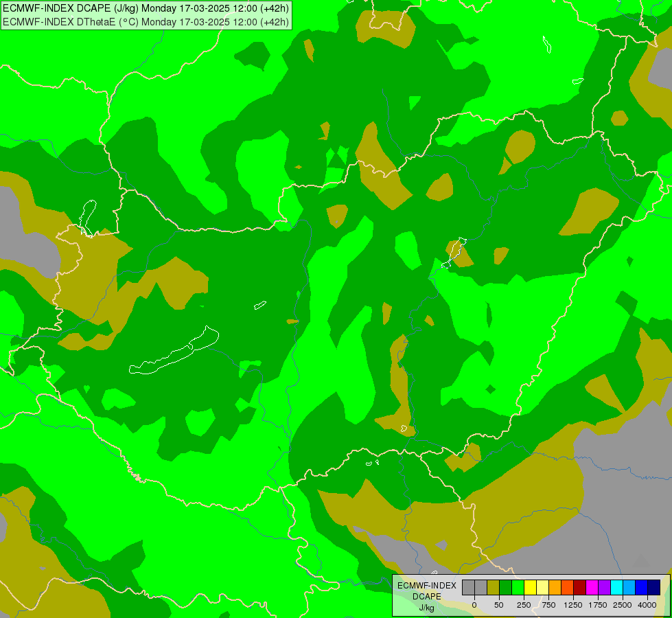Click 'ECMWF-INDEX' text in the legend box
The image size is (672, 618).
(x=427, y=586)
